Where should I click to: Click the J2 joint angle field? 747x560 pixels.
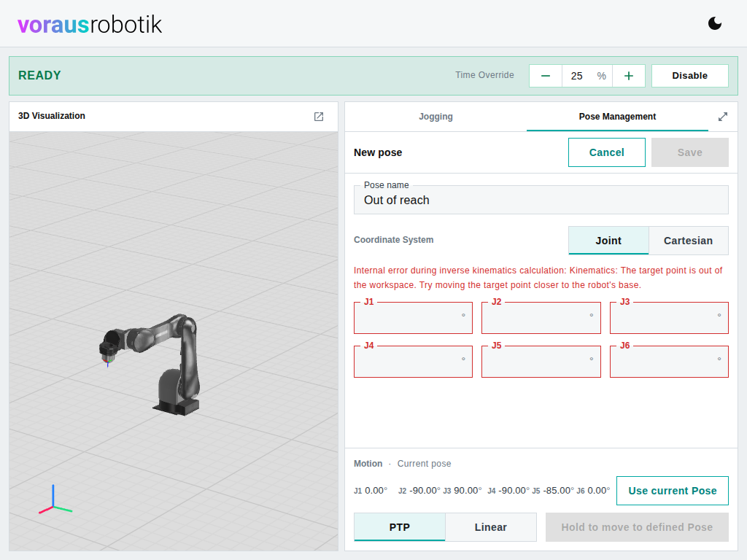point(541,318)
